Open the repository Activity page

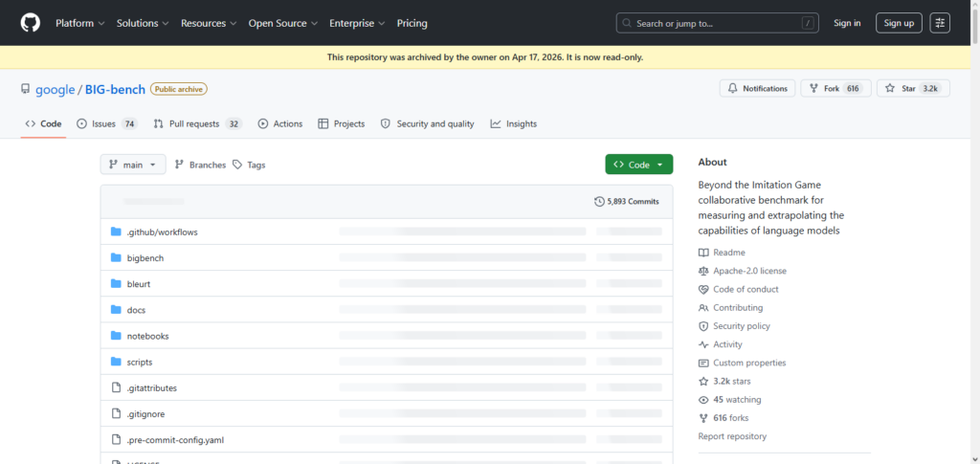coord(721,344)
